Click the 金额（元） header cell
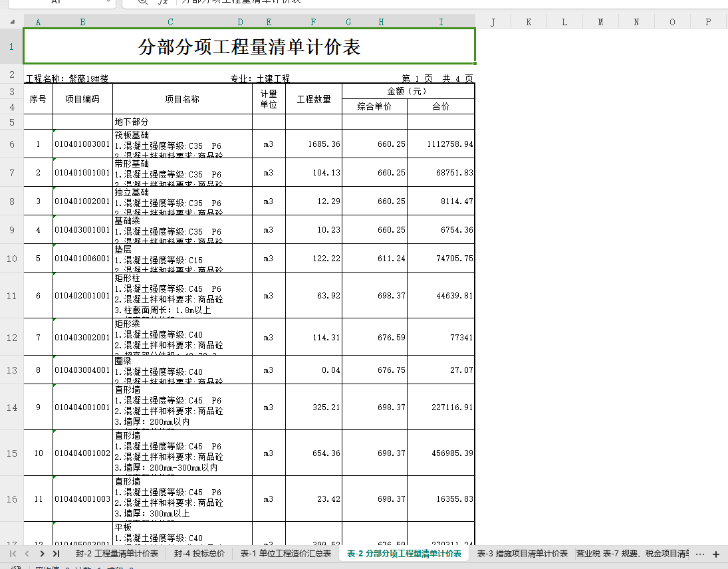This screenshot has width=728, height=569. [x=408, y=92]
